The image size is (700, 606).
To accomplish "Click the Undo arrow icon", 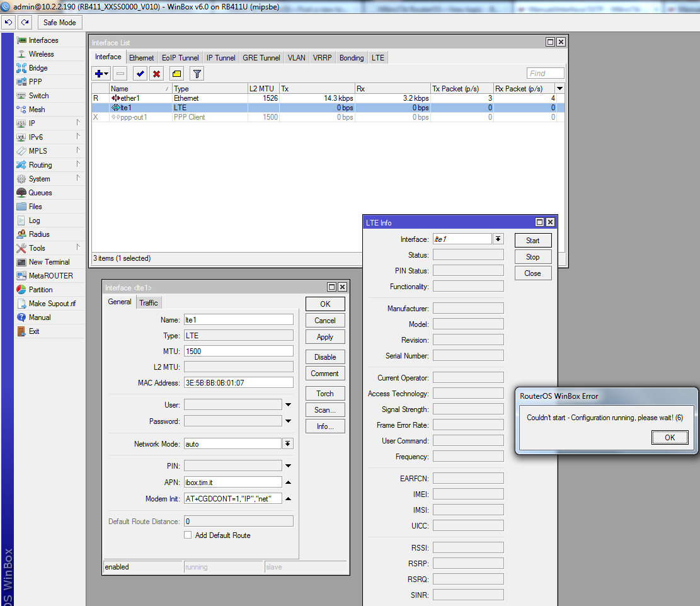I will coord(8,22).
